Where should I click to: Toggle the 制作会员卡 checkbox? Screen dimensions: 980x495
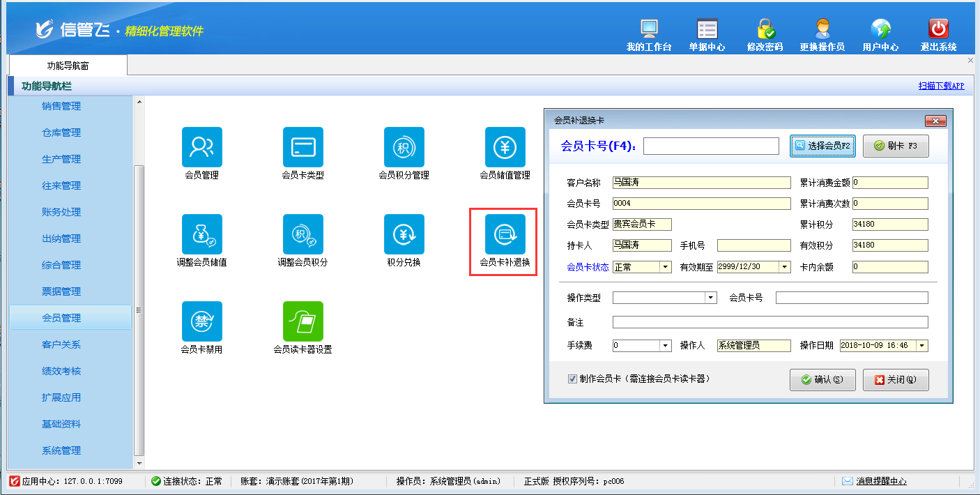(572, 379)
